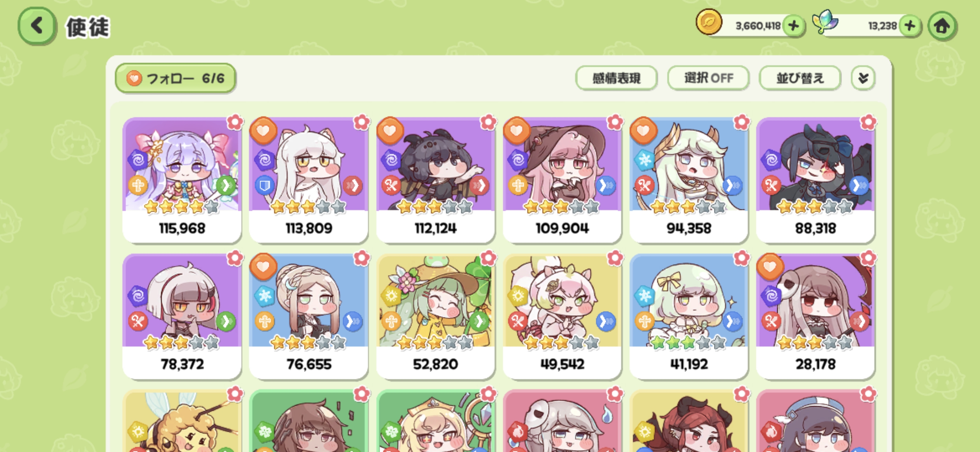Select the apostle card with 112,124 power
This screenshot has height=452, width=980.
point(436,179)
